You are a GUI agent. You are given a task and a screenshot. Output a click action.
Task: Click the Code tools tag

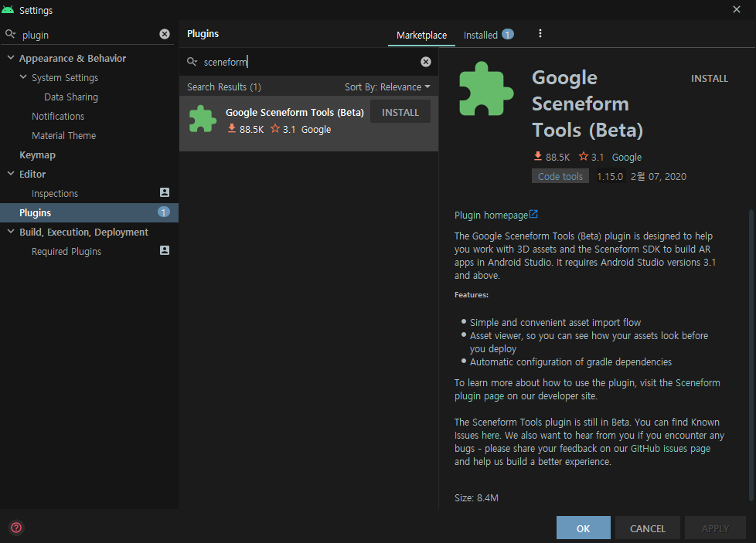tap(560, 176)
